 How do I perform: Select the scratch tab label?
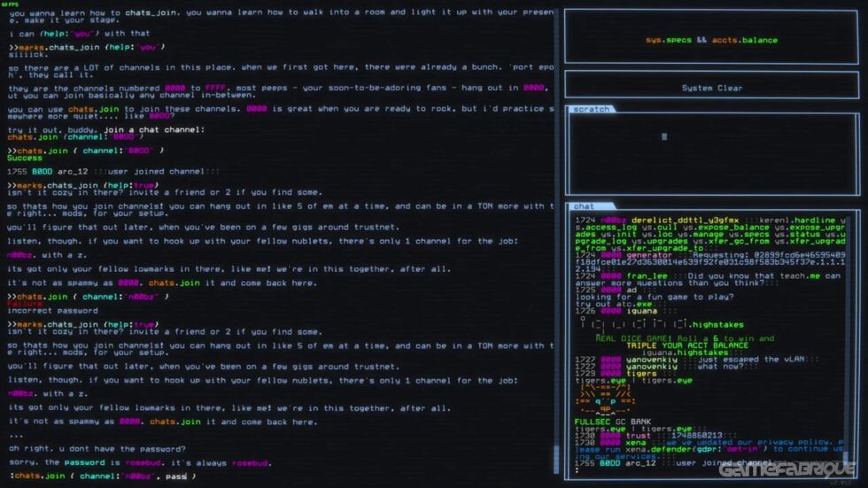(592, 109)
